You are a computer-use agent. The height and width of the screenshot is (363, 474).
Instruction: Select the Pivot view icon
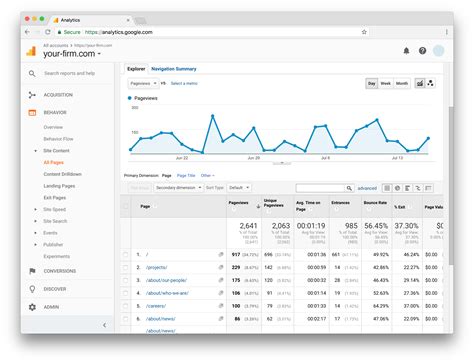pyautogui.click(x=428, y=188)
